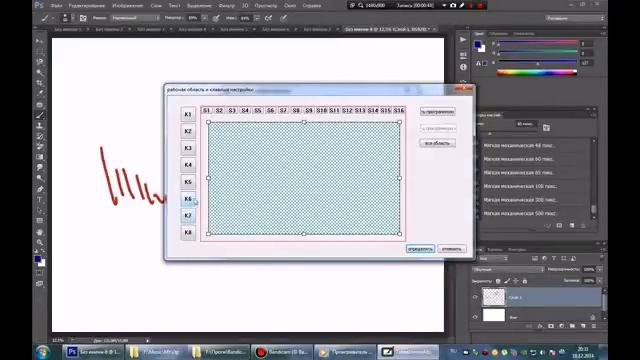The image size is (640, 360).
Task: Open the brush blending mode dropdown
Action: 135,18
